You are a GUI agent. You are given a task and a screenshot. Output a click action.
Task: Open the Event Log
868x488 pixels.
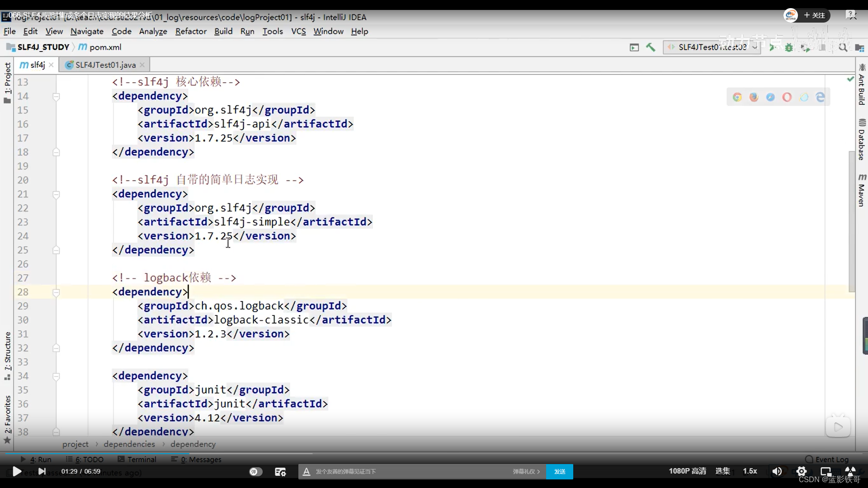(x=827, y=459)
